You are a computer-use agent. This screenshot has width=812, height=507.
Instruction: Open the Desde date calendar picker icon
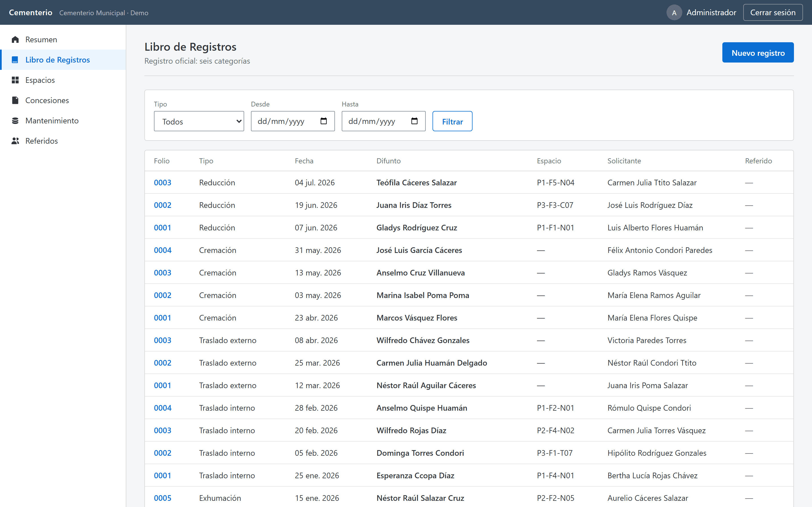point(323,121)
